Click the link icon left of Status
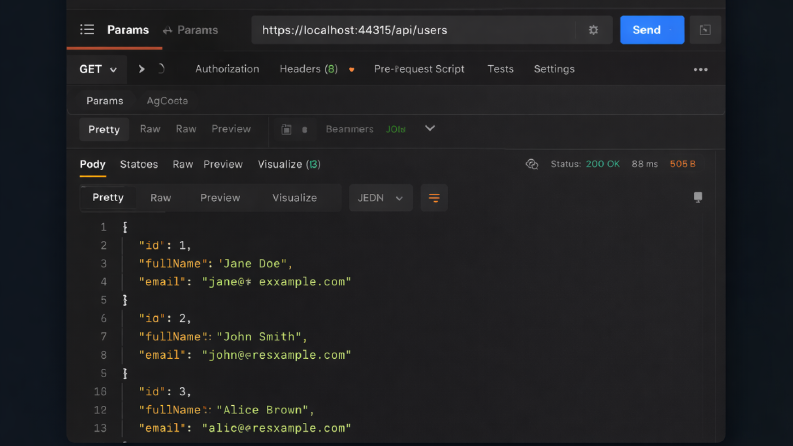The height and width of the screenshot is (446, 793). 532,164
